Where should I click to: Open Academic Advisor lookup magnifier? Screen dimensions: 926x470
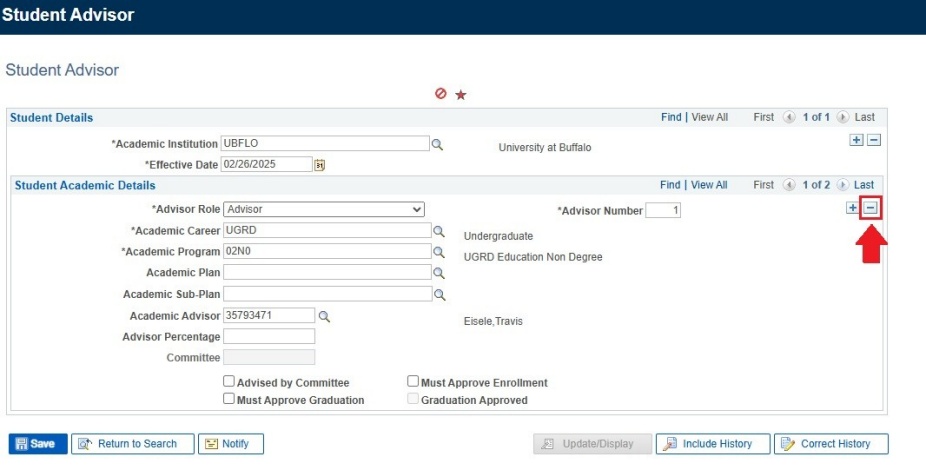324,316
